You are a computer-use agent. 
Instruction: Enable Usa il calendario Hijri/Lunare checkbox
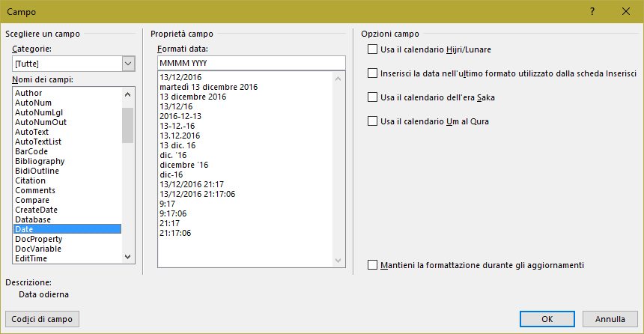[373, 49]
